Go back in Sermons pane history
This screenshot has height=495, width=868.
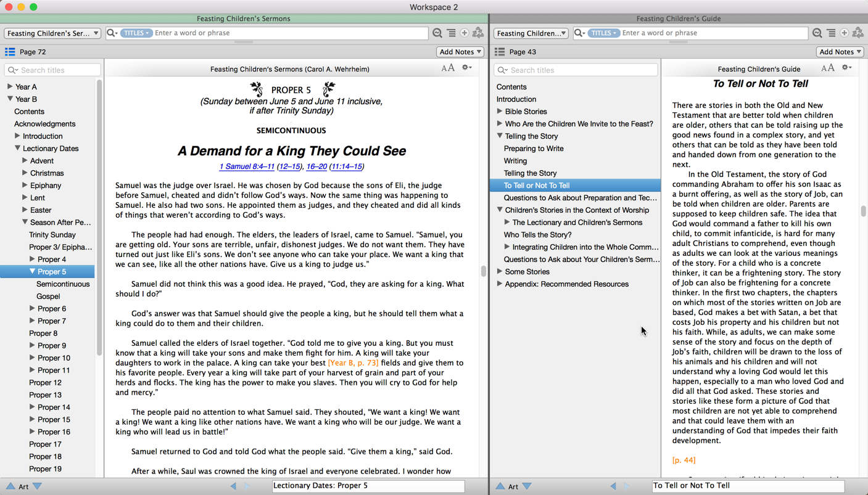(x=233, y=486)
